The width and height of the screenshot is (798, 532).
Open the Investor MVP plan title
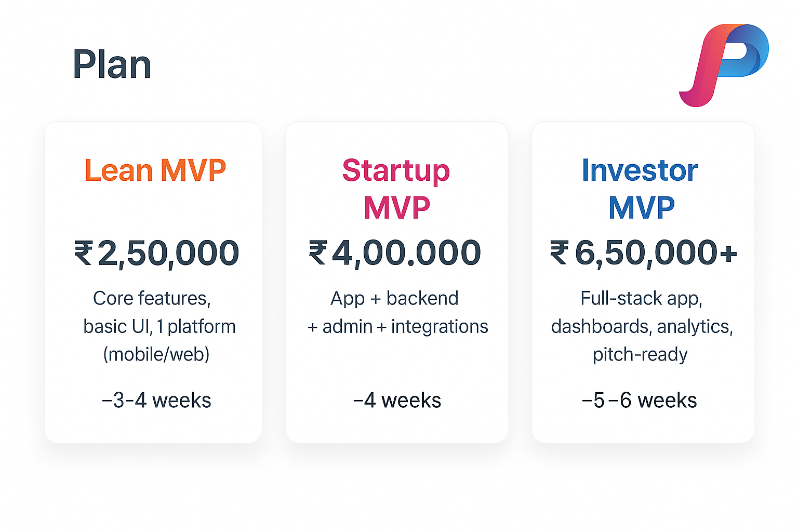[640, 189]
